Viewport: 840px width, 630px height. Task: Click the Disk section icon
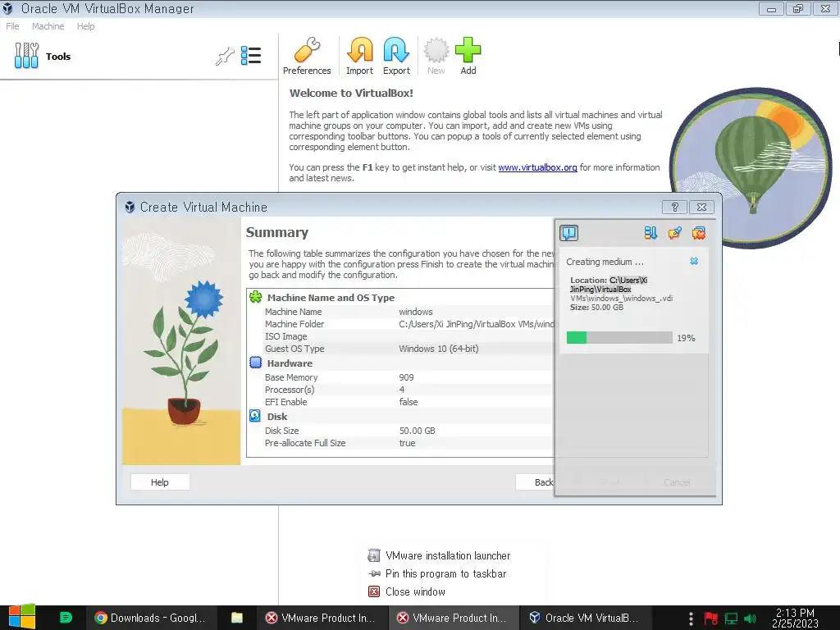256,416
